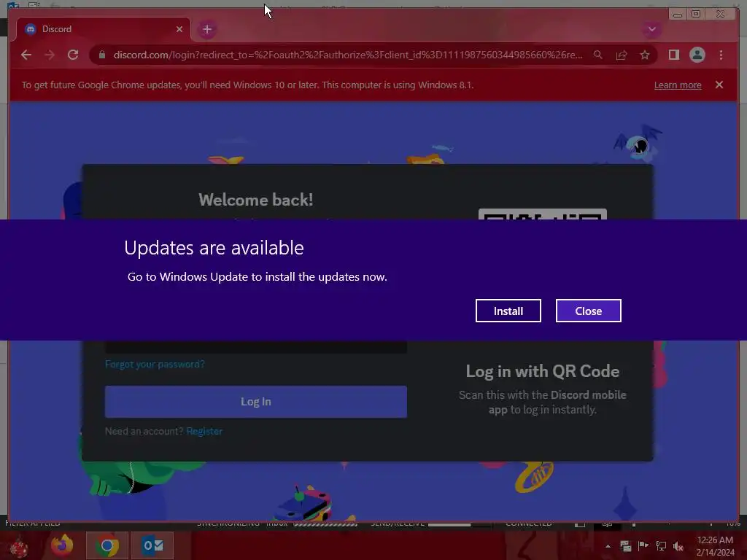
Task: Click the tray icon left of the flag
Action: tap(625, 545)
